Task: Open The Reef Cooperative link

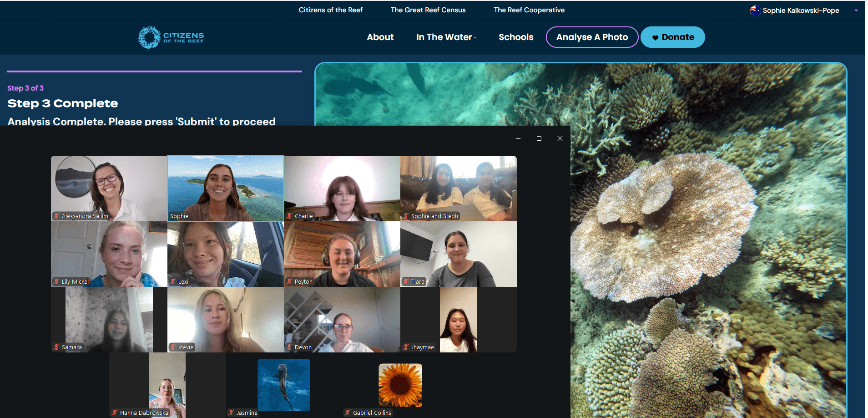Action: tap(529, 10)
